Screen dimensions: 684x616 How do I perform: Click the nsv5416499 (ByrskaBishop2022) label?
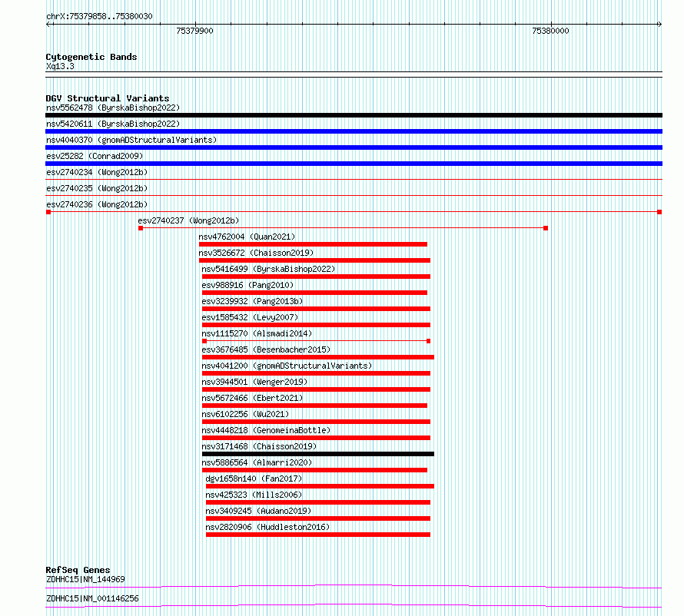coord(268,269)
